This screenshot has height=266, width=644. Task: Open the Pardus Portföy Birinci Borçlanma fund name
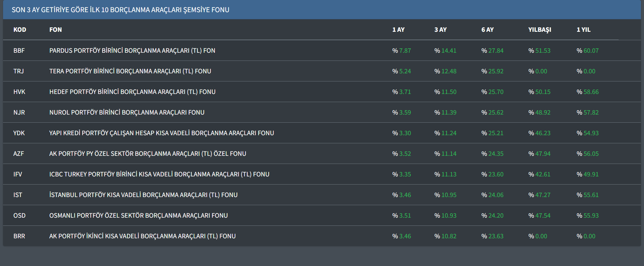coord(132,51)
